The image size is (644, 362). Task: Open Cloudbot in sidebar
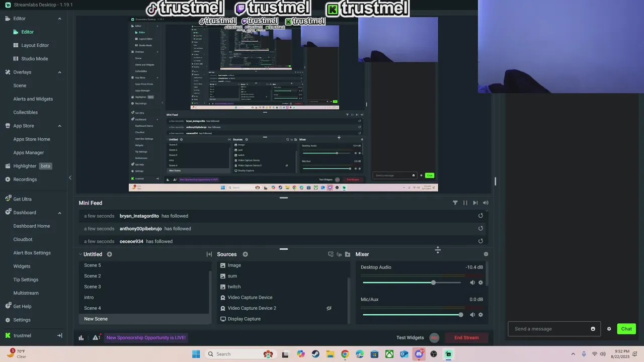pyautogui.click(x=23, y=240)
